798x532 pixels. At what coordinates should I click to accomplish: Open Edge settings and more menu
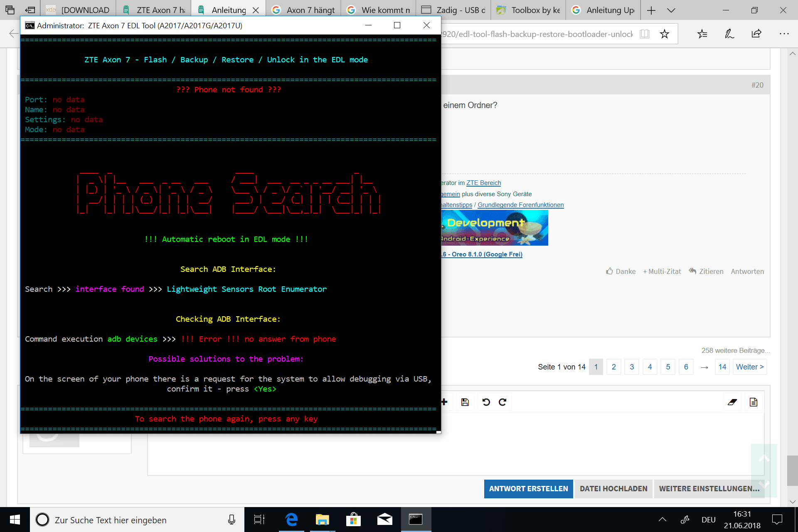pos(784,34)
